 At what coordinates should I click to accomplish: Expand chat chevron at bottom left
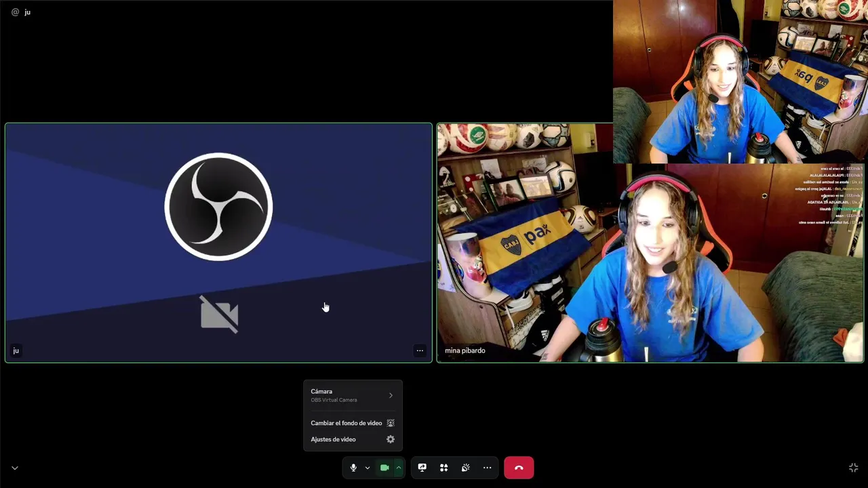pos(15,468)
